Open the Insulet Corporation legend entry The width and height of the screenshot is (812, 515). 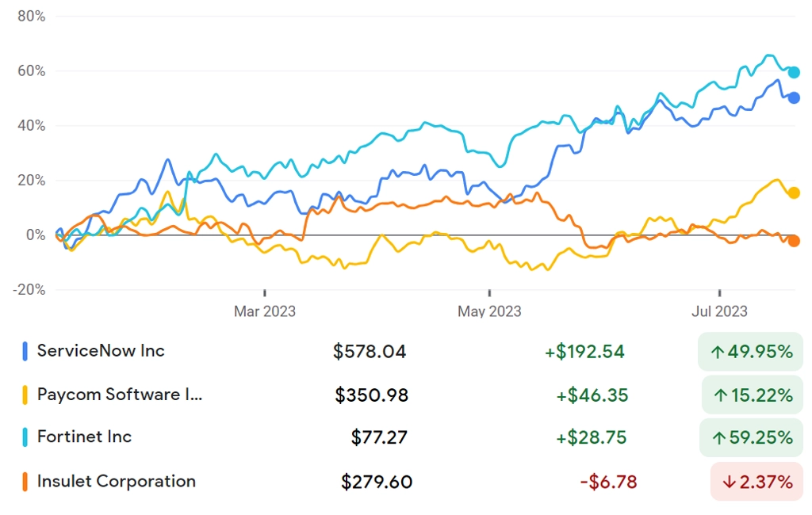117,482
